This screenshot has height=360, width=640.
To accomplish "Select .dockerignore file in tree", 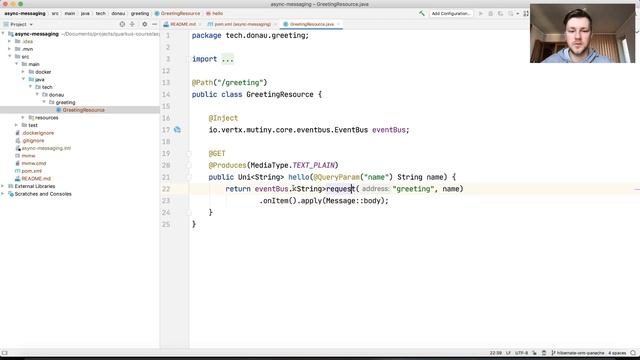I will click(34, 133).
